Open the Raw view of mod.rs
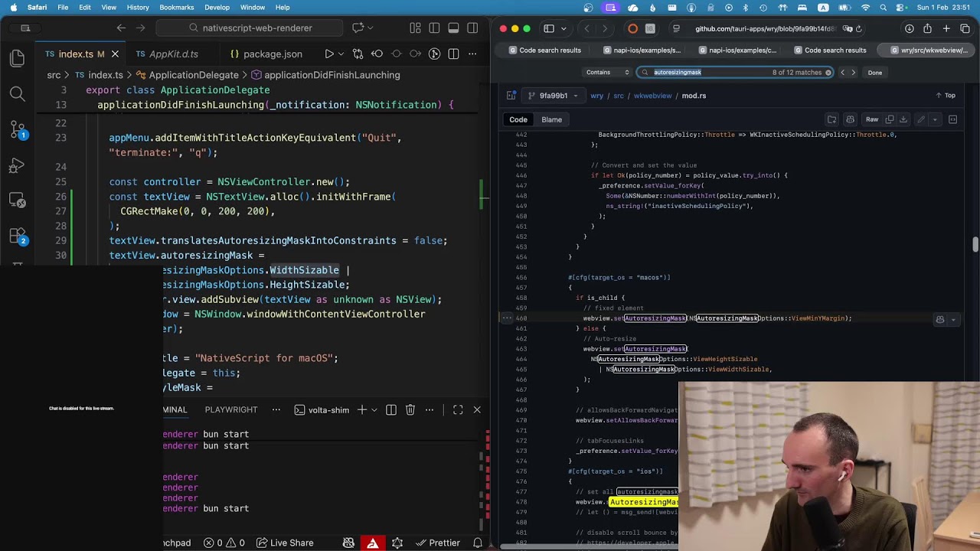The image size is (980, 551). 872,119
